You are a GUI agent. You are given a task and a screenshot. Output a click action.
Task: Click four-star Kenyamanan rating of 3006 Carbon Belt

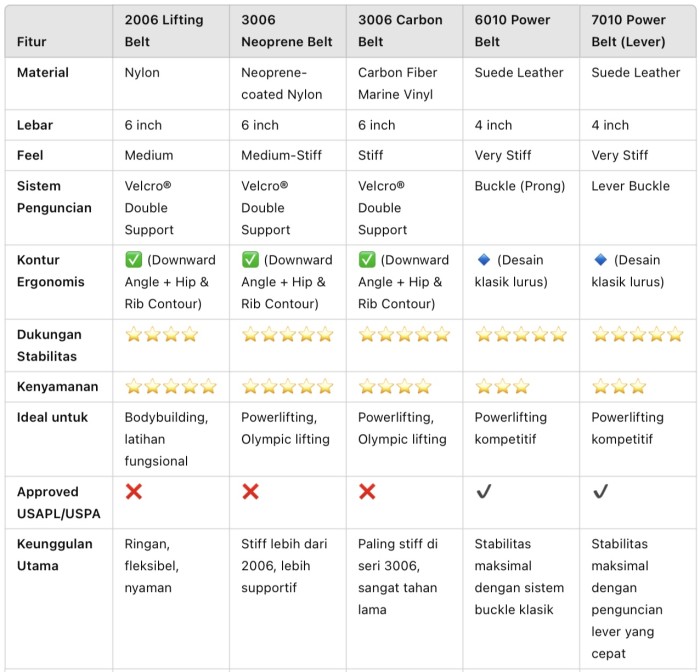point(395,386)
